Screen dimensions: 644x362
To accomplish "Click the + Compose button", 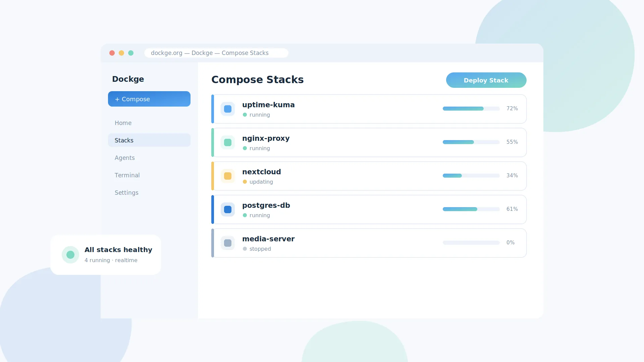I will pos(149,99).
